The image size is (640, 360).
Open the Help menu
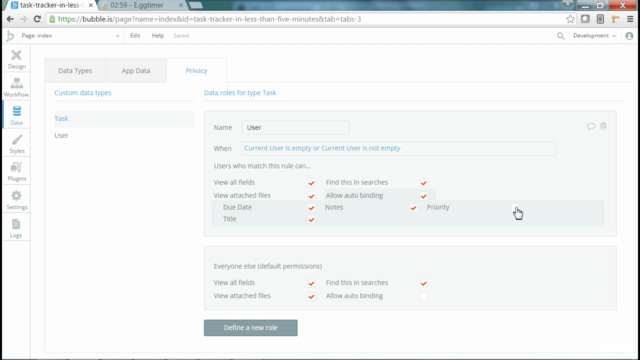158,36
